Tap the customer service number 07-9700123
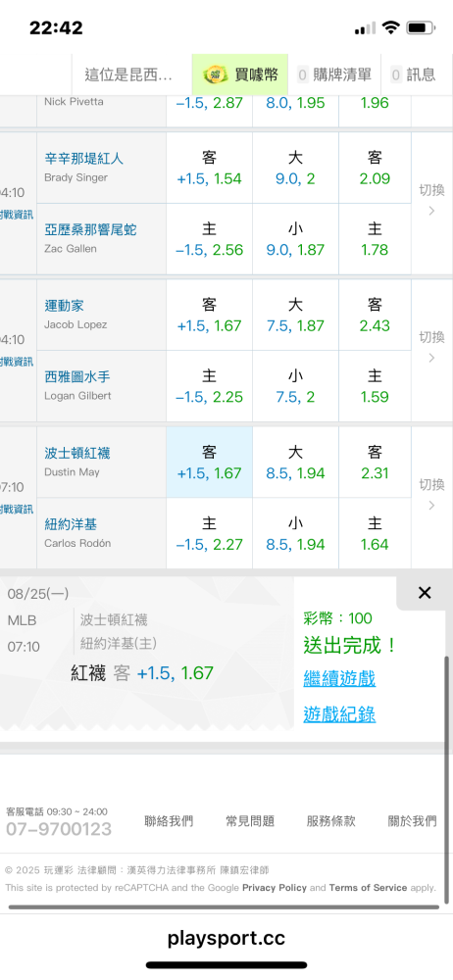Viewport: 453px width, 980px height. click(59, 829)
